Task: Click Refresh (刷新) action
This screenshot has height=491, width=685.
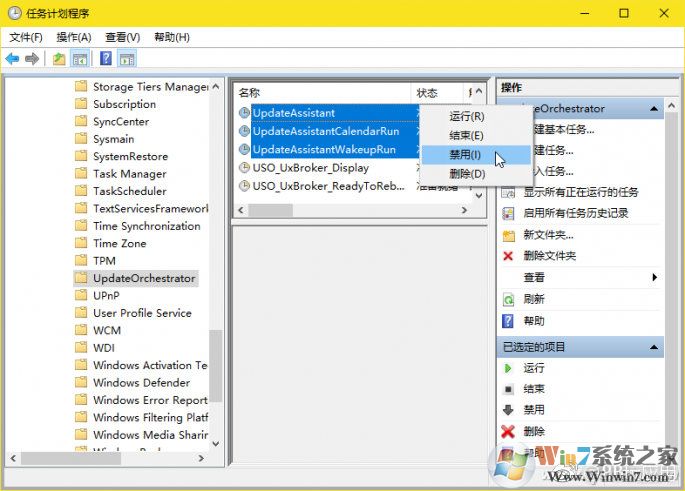Action: pos(534,299)
